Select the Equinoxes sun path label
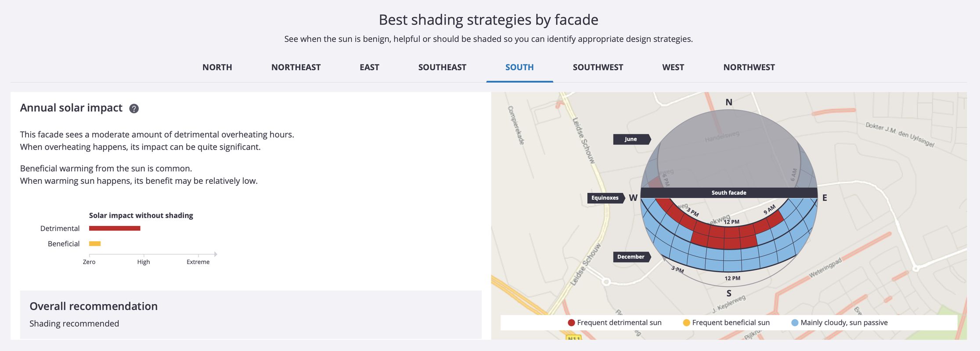 pos(605,198)
